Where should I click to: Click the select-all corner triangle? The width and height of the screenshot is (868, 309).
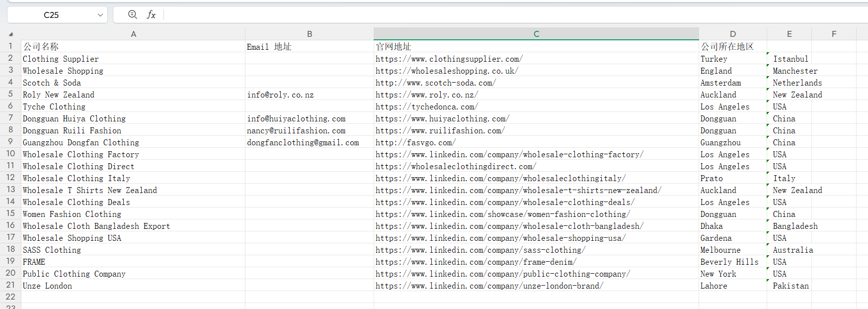click(x=11, y=34)
